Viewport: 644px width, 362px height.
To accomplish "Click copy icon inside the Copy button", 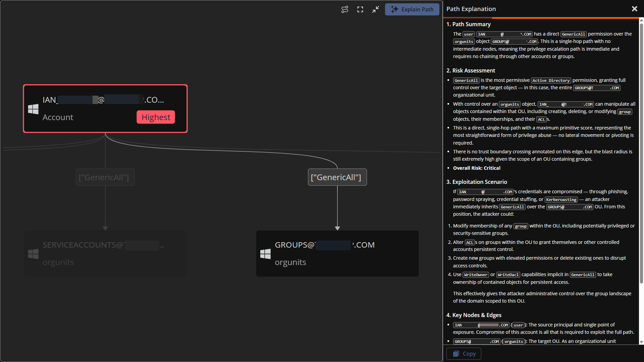I will pyautogui.click(x=456, y=354).
